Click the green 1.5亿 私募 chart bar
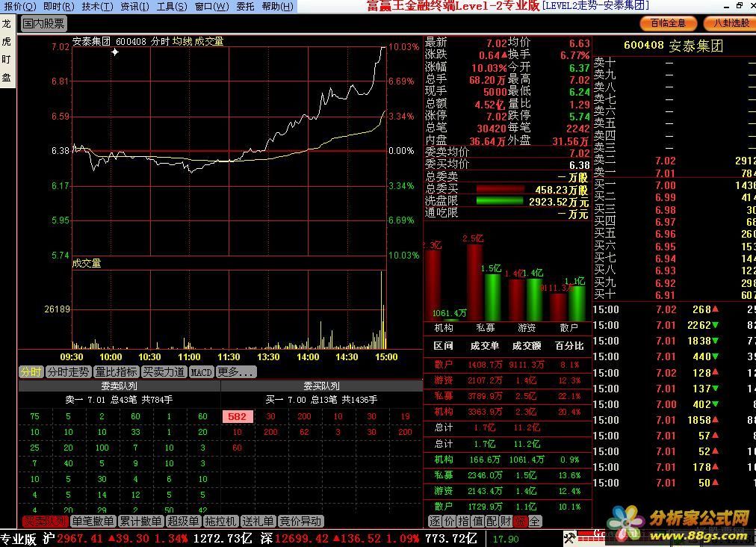The width and height of the screenshot is (756, 547). pos(492,297)
